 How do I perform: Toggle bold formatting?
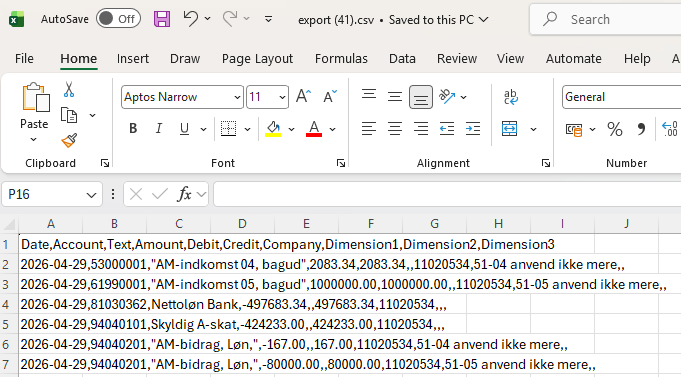(133, 129)
